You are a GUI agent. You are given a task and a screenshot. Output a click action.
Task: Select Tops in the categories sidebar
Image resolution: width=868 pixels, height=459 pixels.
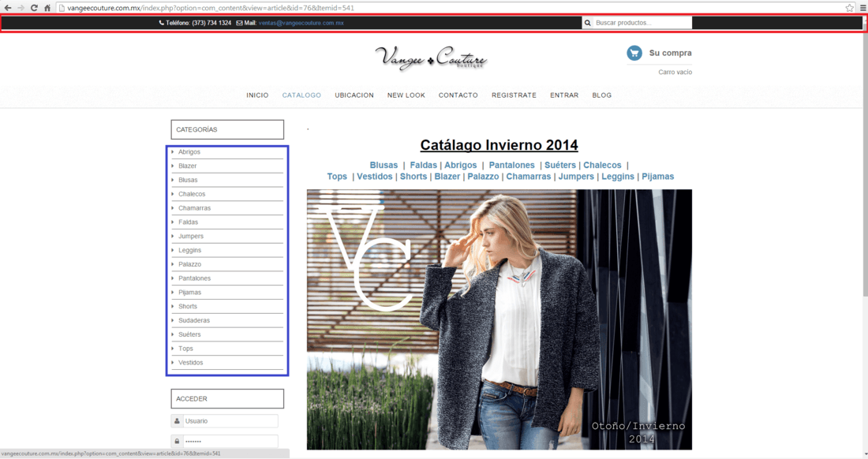click(185, 349)
